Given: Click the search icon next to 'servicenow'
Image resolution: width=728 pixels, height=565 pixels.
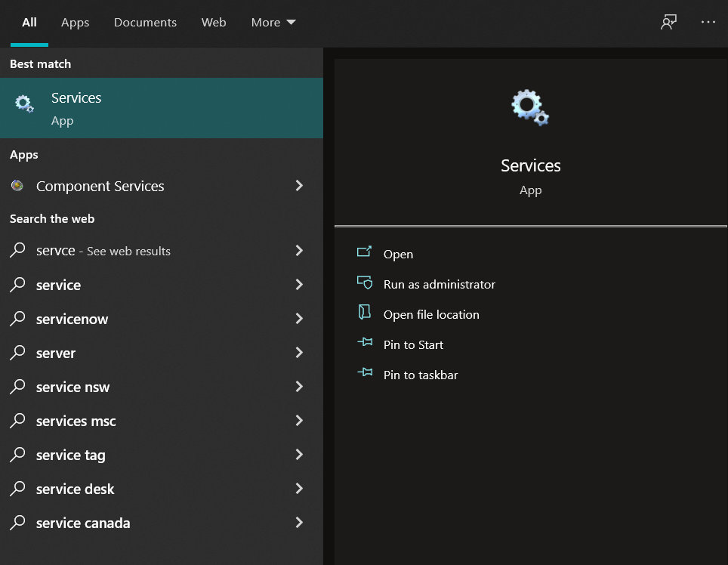Looking at the screenshot, I should click(17, 318).
